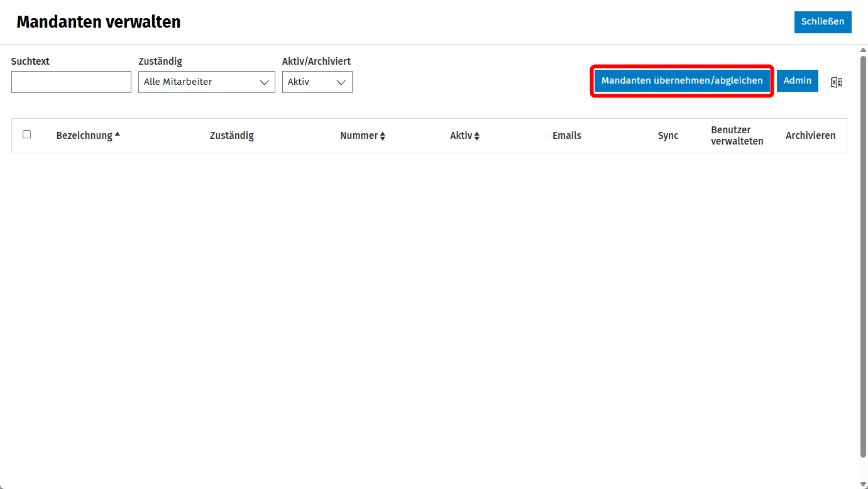Viewport: 868px width, 489px height.
Task: Click the scrollbar up arrow
Action: [x=863, y=50]
